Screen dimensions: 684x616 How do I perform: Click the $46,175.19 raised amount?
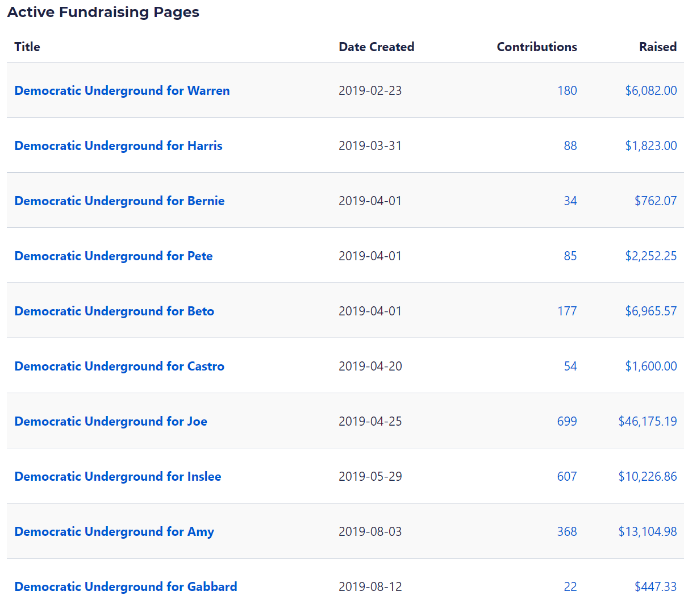pyautogui.click(x=647, y=422)
